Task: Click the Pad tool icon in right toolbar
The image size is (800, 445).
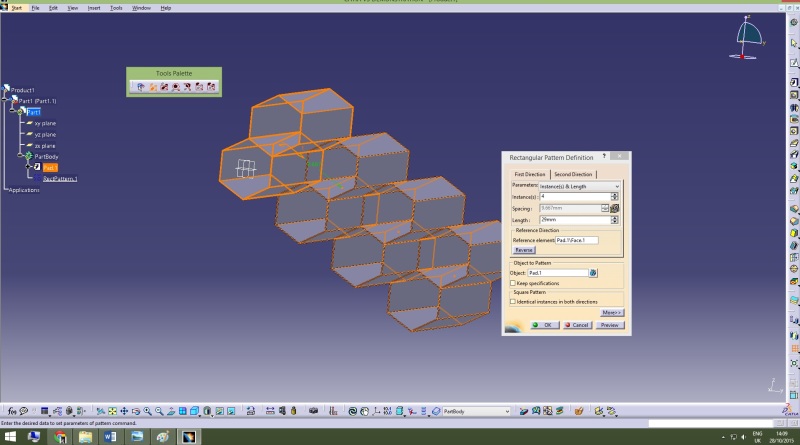Action: click(x=794, y=82)
